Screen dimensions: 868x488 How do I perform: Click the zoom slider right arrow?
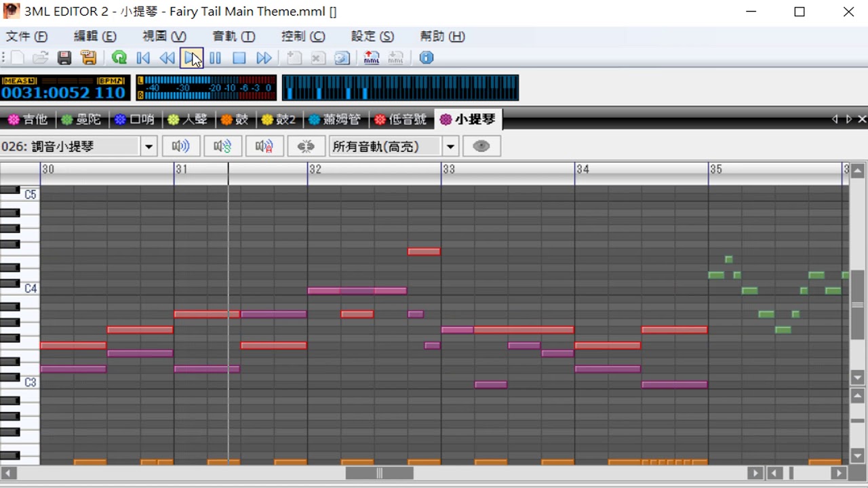[x=839, y=473]
